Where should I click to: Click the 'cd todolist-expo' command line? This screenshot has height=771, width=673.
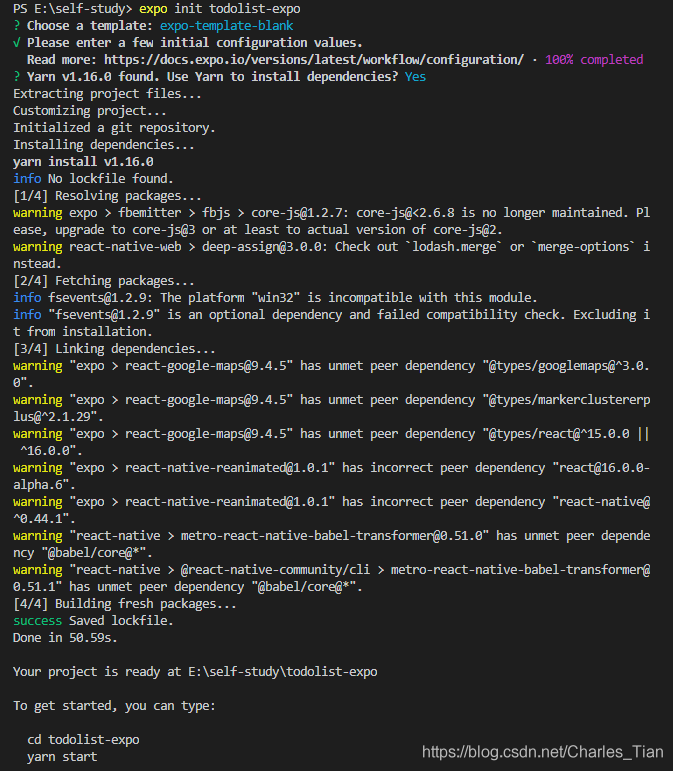coord(83,740)
